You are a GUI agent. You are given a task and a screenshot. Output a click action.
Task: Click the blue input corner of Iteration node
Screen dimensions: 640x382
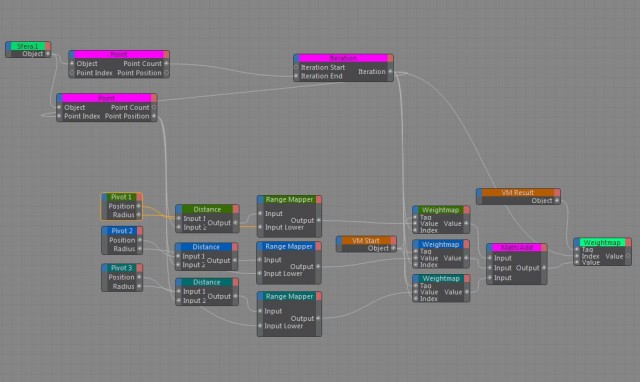tap(297, 58)
